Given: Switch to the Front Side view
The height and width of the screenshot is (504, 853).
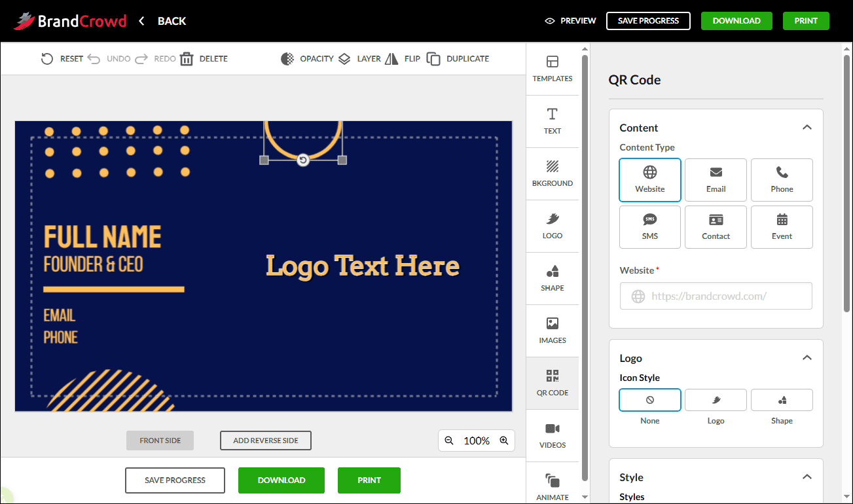Looking at the screenshot, I should tap(160, 440).
